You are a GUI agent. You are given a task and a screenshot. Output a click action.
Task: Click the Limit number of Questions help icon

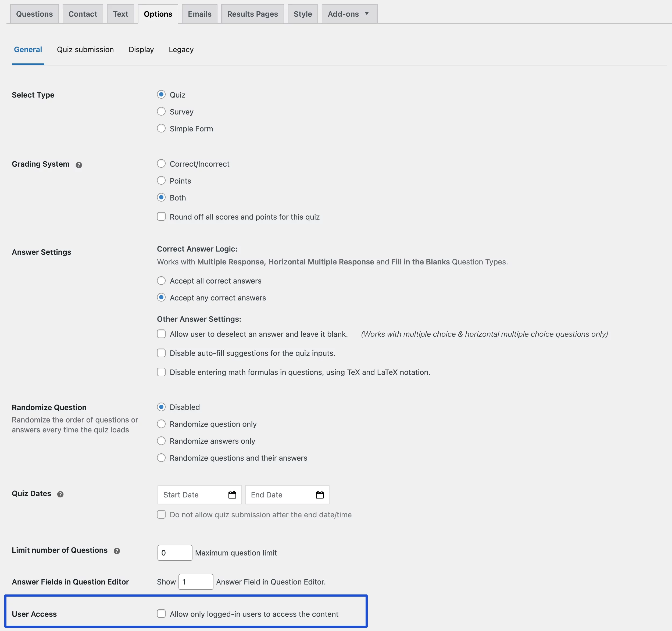coord(117,551)
